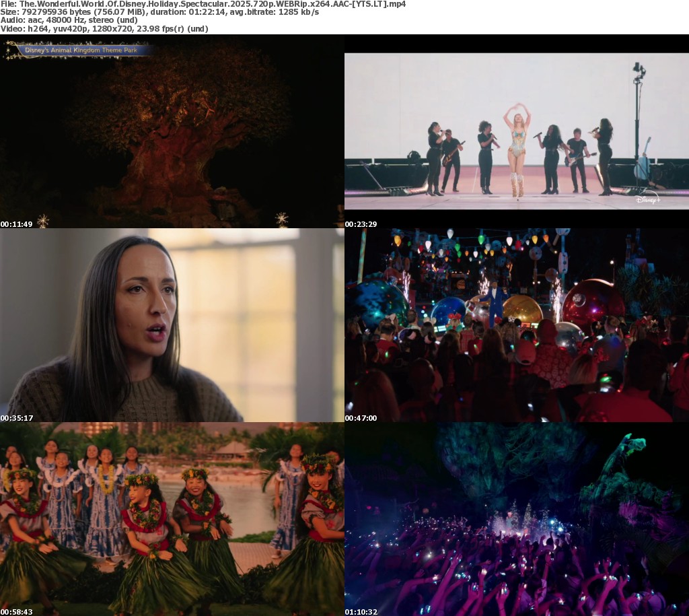This screenshot has height=616, width=689.
Task: Select the 00:35:17 timestamp
Action: pyautogui.click(x=16, y=418)
